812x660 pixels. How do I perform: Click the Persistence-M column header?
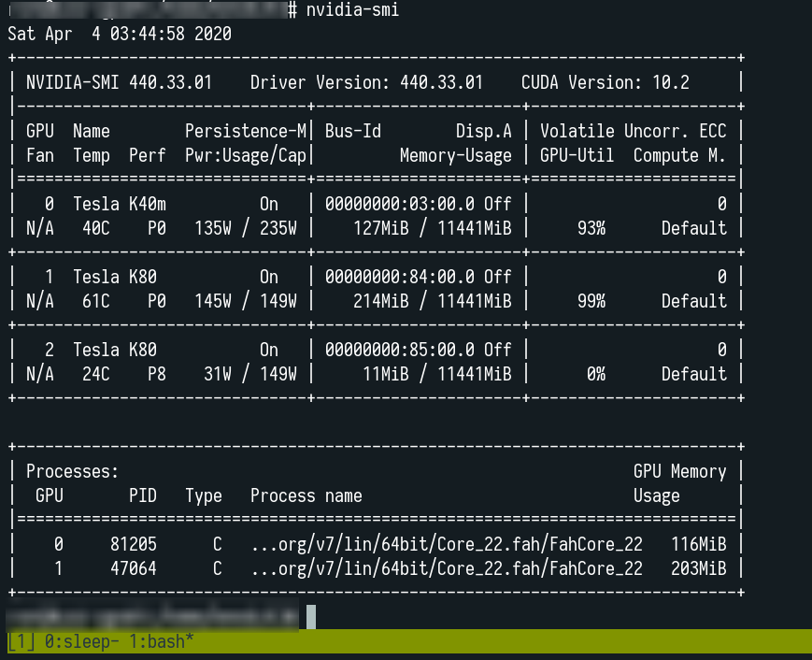(x=246, y=131)
